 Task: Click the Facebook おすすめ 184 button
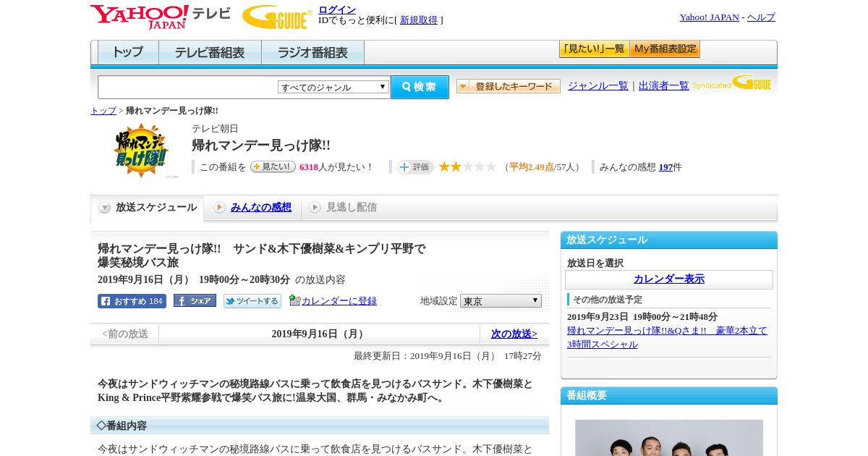coord(132,301)
